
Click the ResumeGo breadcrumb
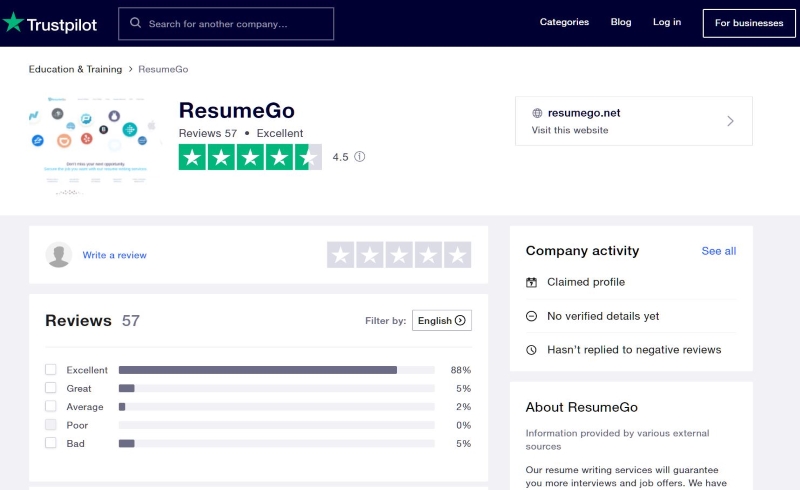click(163, 69)
